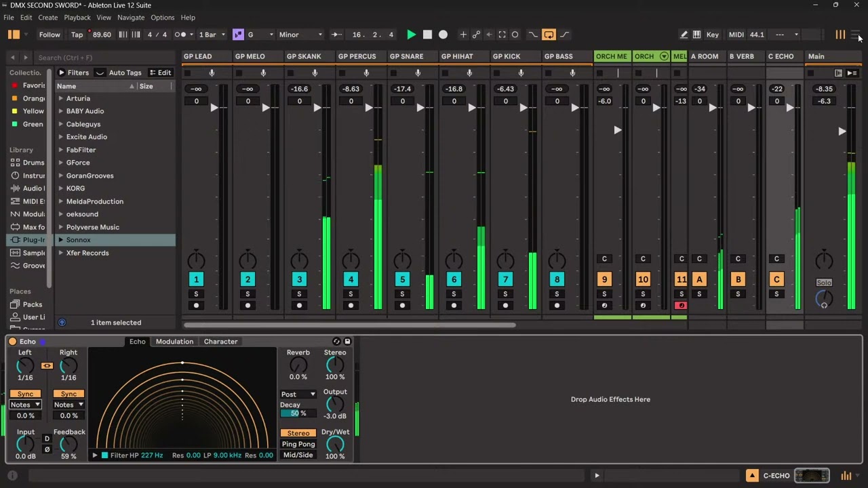Switch to Echo Modulation tab
This screenshot has height=488, width=868.
(x=174, y=342)
